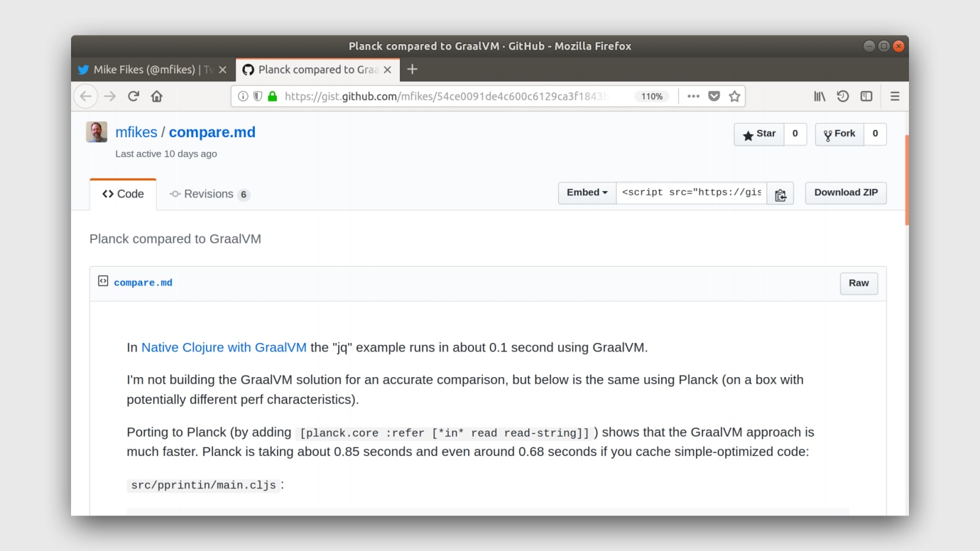Open the Code tab of the gist

click(x=123, y=194)
